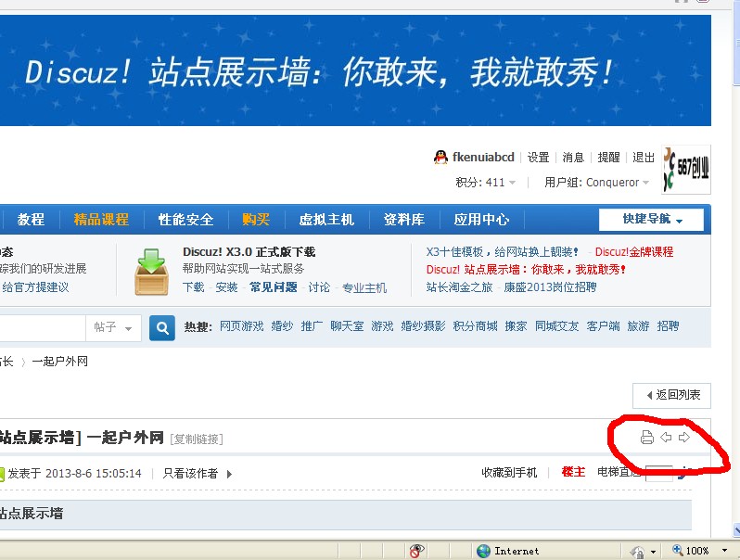Open the 精品课程 navigation tab

click(x=101, y=220)
